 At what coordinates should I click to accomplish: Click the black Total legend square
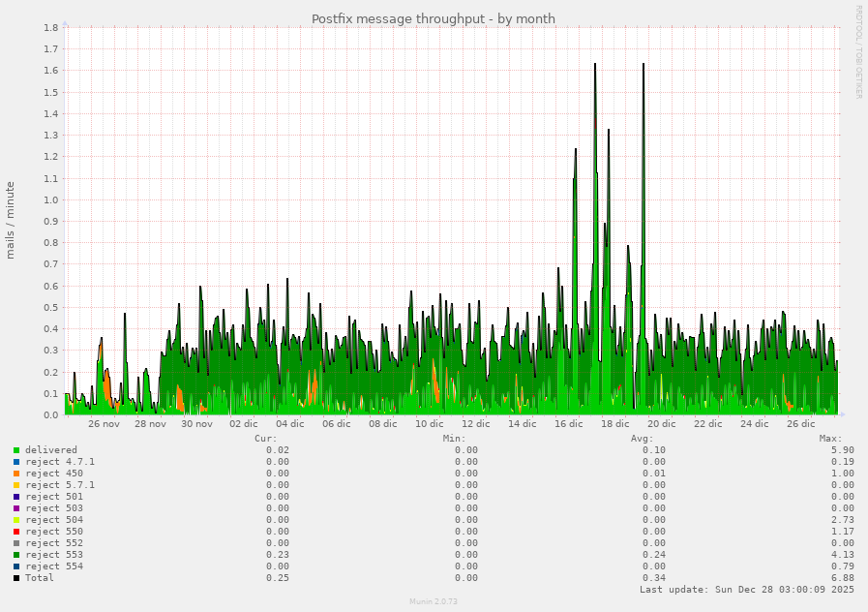pos(14,578)
